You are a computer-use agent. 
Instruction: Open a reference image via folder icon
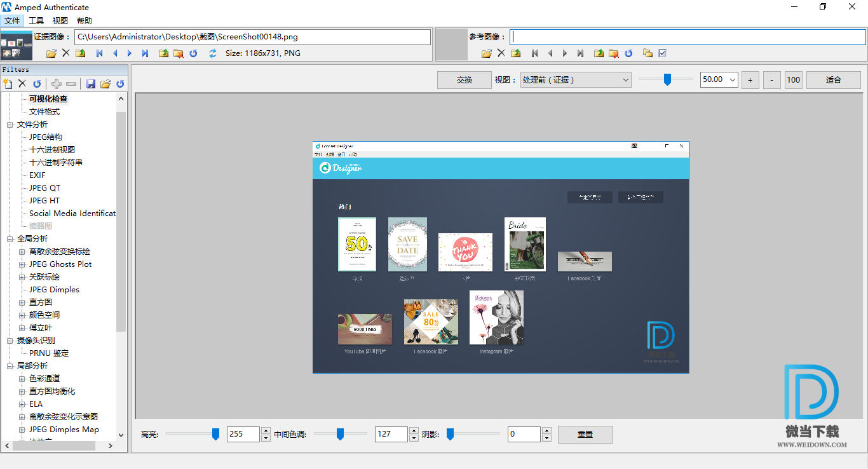click(487, 53)
